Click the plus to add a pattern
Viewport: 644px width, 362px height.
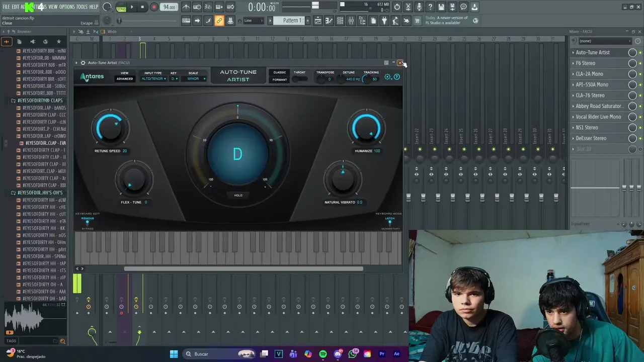pyautogui.click(x=307, y=21)
